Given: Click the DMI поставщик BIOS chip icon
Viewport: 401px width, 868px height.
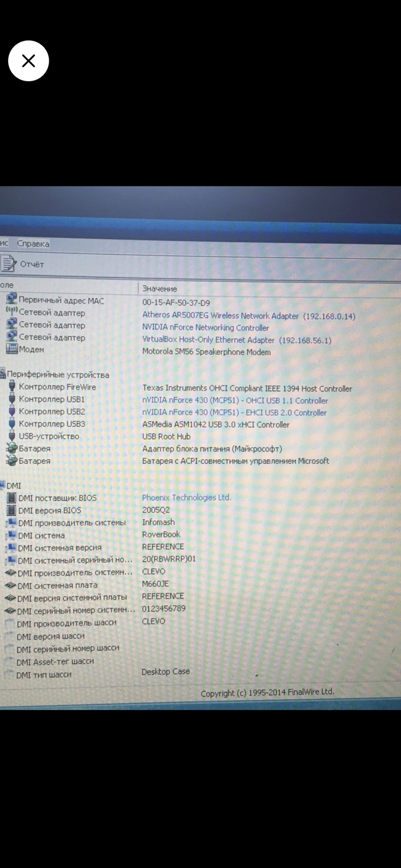Looking at the screenshot, I should coord(11,498).
